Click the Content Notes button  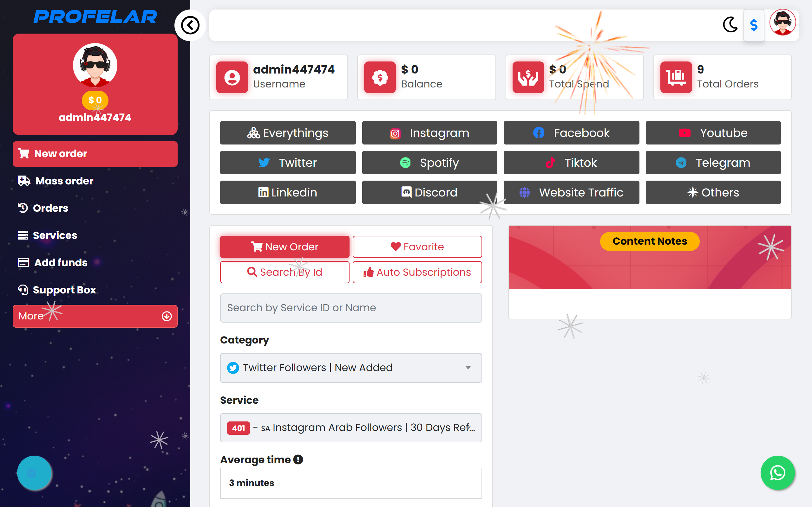click(650, 241)
